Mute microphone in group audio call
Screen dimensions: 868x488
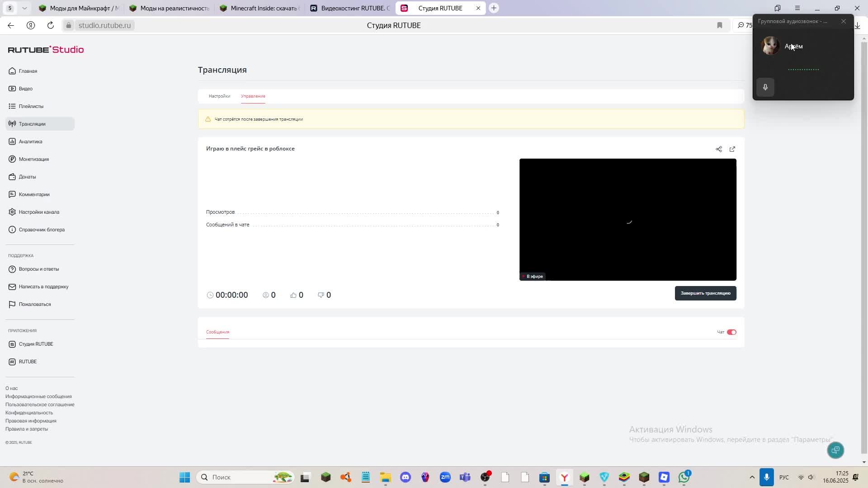[x=765, y=87]
